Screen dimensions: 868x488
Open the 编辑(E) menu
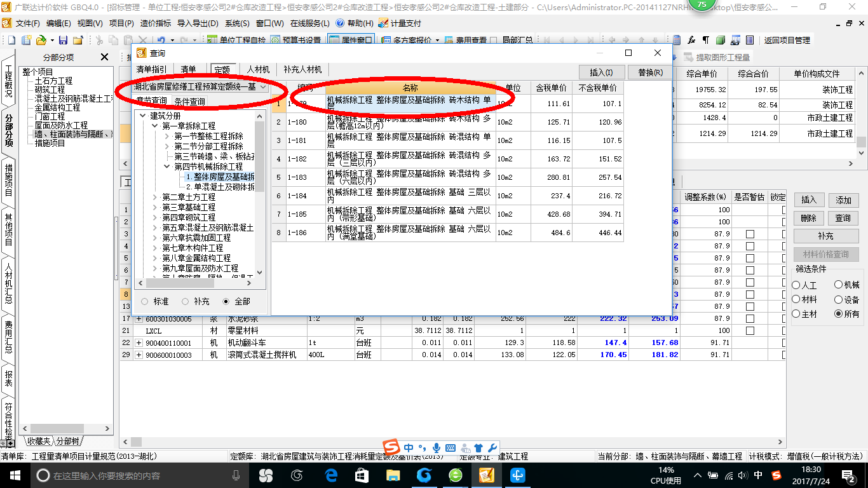tap(58, 23)
